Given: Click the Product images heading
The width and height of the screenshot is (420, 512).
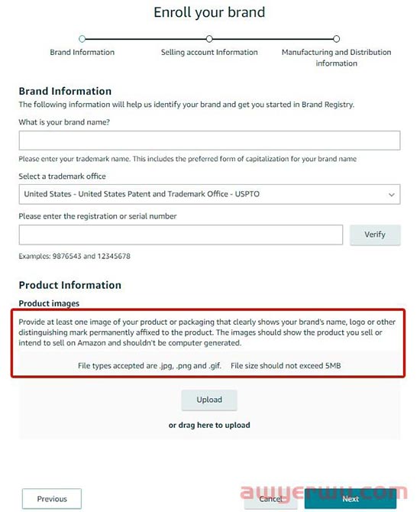Looking at the screenshot, I should pos(49,303).
